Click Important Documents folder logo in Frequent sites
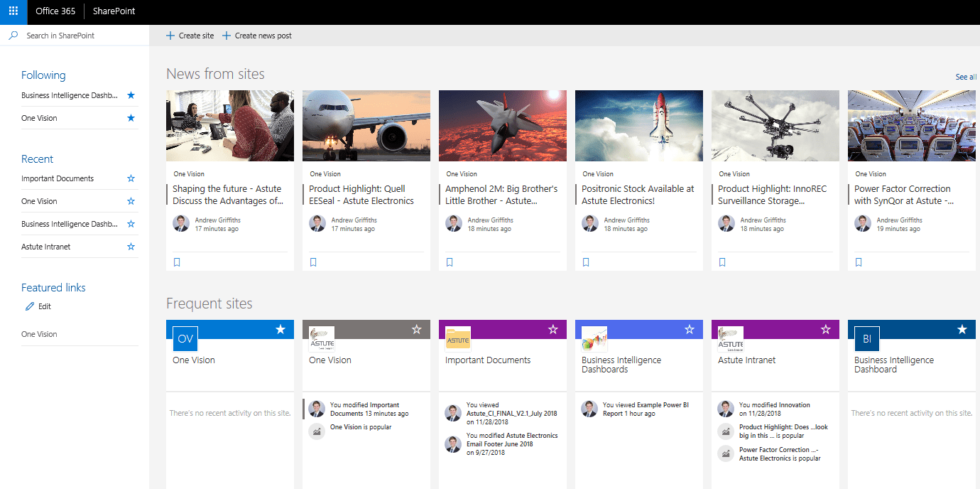Image resolution: width=980 pixels, height=489 pixels. [458, 339]
